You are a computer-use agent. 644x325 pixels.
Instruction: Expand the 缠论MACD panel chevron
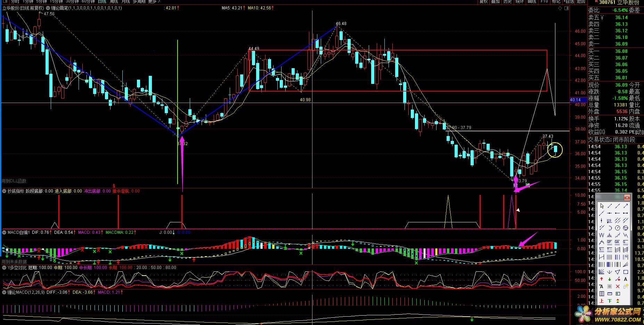(x=4, y=292)
